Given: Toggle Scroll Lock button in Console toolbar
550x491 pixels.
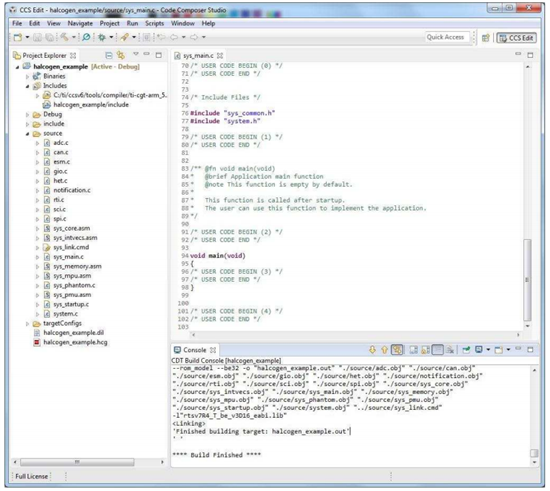Looking at the screenshot, I should (426, 350).
